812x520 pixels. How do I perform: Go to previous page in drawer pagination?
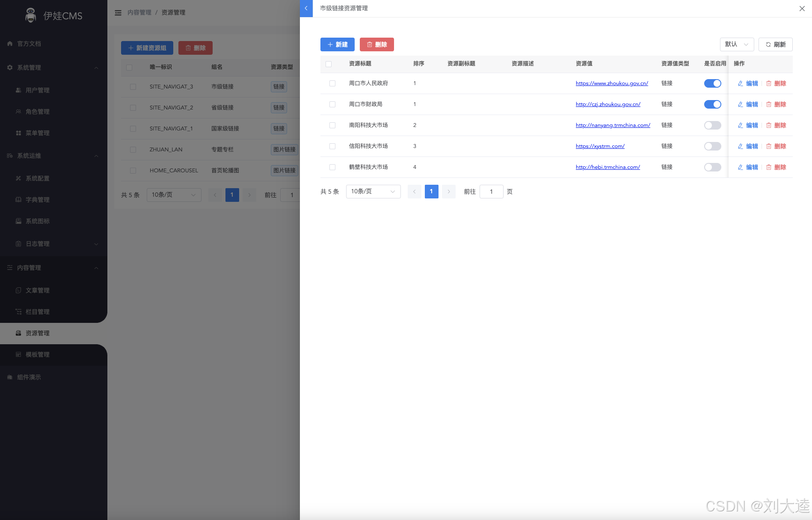tap(414, 192)
